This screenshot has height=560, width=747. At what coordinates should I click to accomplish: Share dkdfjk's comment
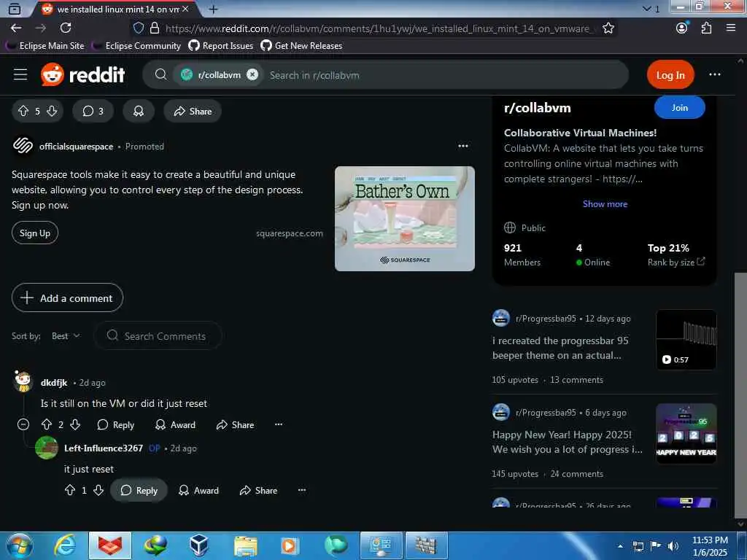[236, 424]
